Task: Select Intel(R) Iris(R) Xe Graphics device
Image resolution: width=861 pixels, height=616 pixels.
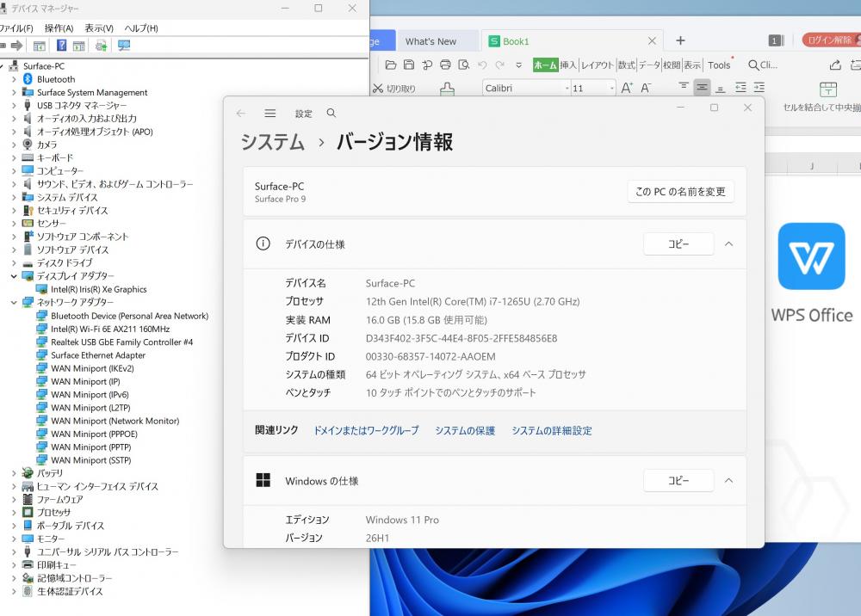Action: coord(99,289)
